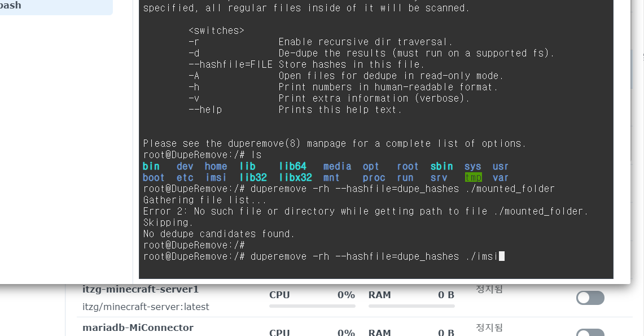This screenshot has width=644, height=336.
Task: Click the '-v' Print extra information line
Action: coord(329,99)
